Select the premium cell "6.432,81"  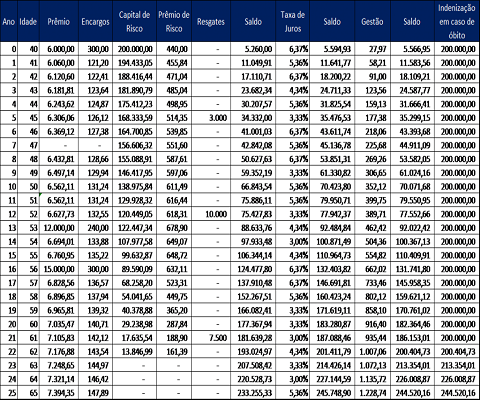[x=61, y=159]
